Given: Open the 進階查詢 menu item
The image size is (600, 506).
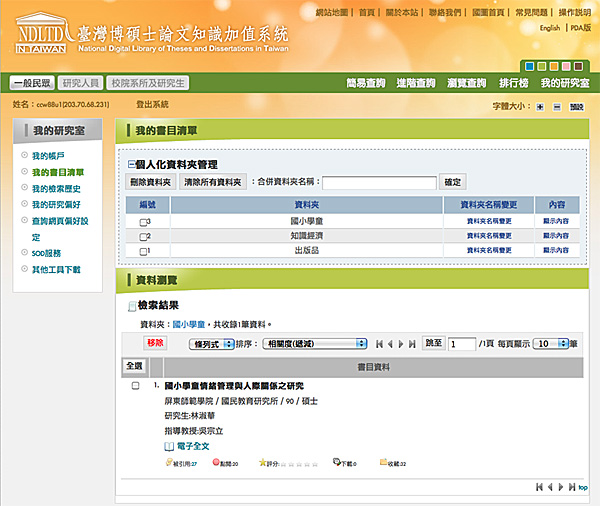Looking at the screenshot, I should [x=415, y=83].
